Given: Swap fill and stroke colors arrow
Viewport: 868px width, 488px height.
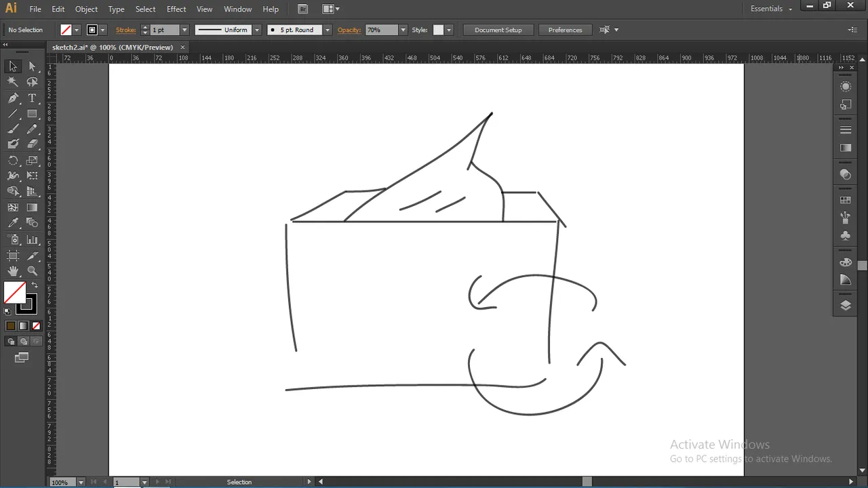Looking at the screenshot, I should click(34, 285).
